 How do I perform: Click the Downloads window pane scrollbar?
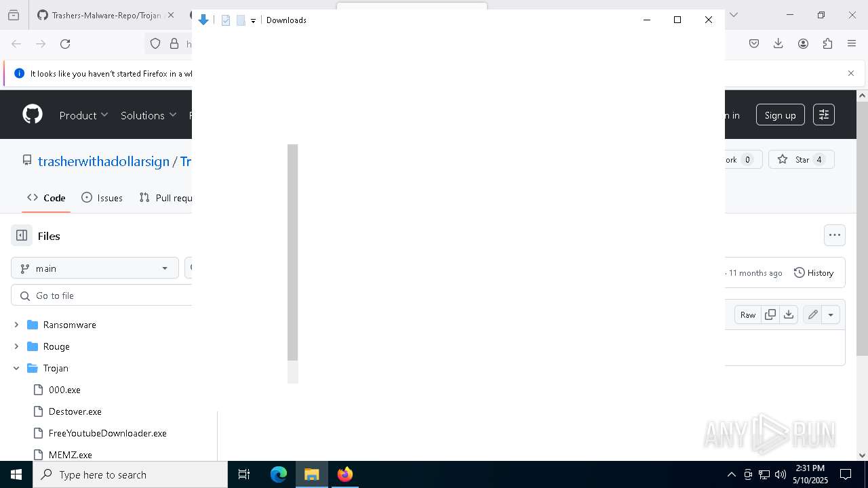pyautogui.click(x=293, y=252)
